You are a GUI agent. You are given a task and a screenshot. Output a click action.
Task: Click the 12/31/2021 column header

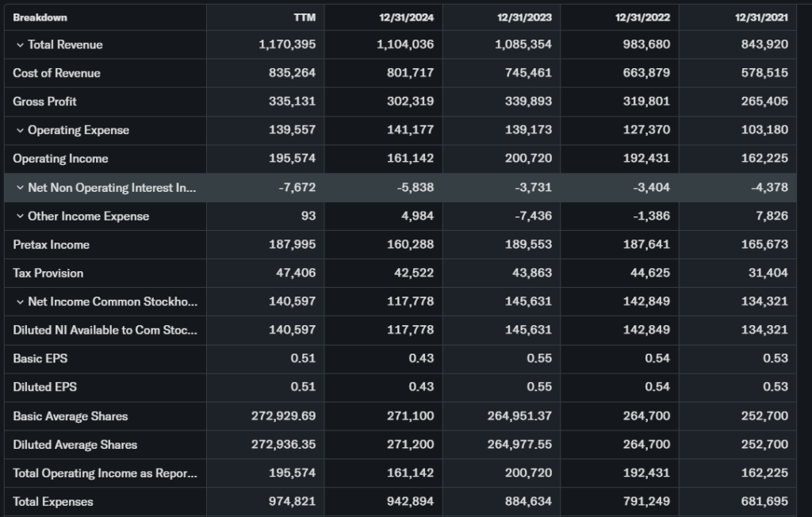coord(760,17)
